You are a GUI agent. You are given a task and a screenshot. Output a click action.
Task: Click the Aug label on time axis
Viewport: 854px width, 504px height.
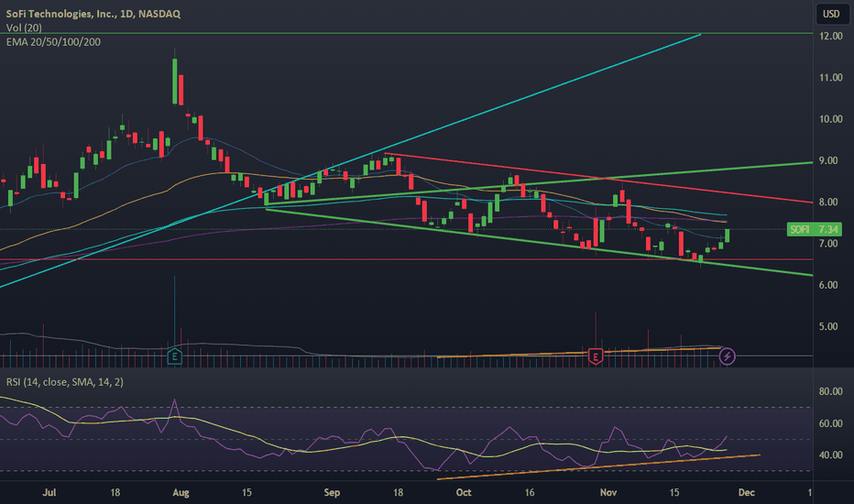click(x=181, y=493)
